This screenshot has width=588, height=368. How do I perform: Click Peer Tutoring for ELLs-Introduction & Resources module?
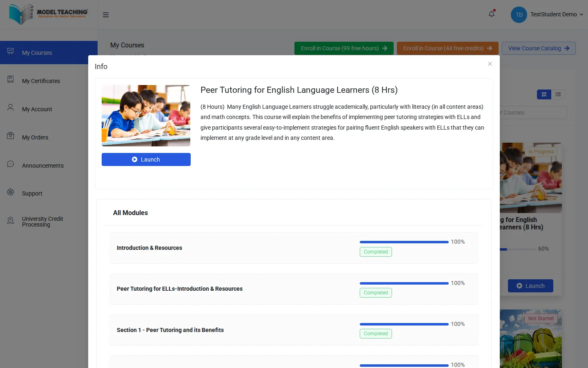click(x=294, y=289)
